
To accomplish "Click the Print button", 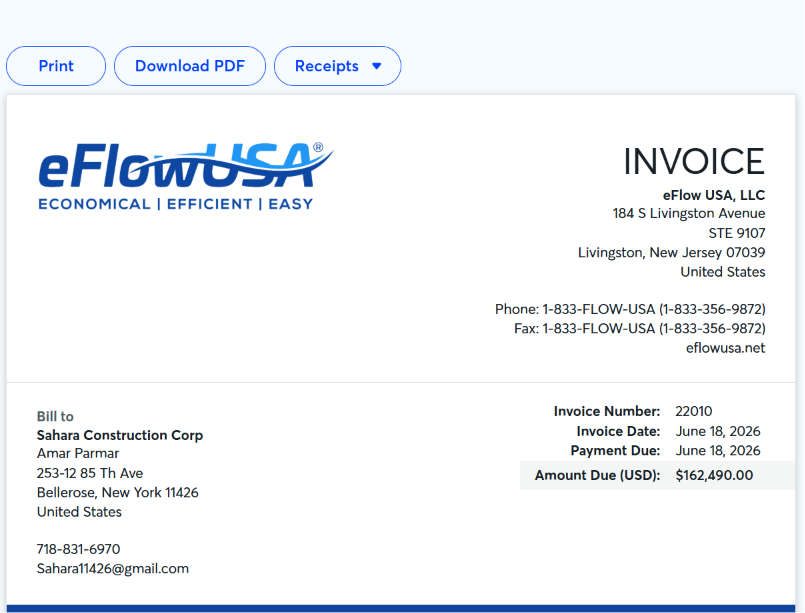I will click(56, 66).
